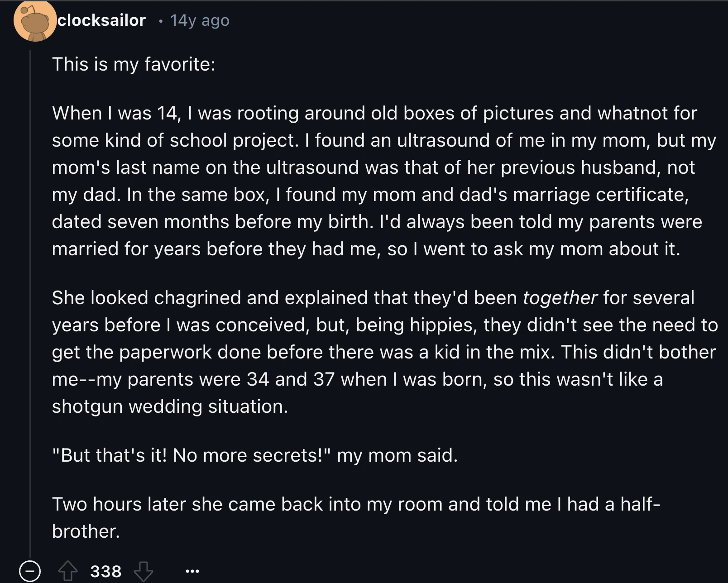
Task: Click the 14y ago timestamp
Action: pos(200,20)
